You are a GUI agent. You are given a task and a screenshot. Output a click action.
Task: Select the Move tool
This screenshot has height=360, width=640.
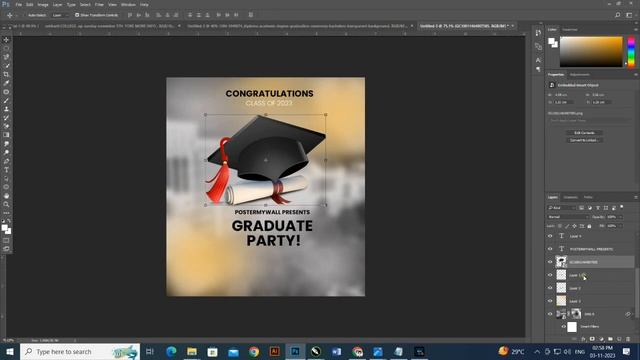[x=6, y=40]
